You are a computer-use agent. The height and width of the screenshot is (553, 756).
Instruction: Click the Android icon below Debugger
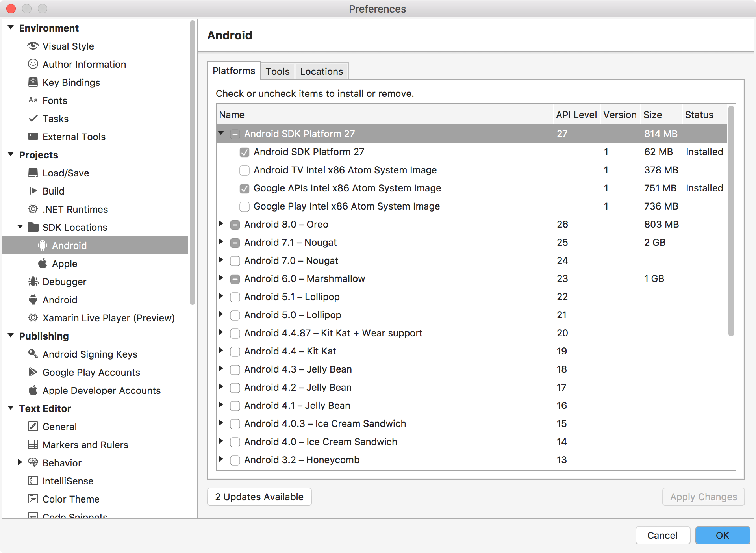tap(33, 299)
